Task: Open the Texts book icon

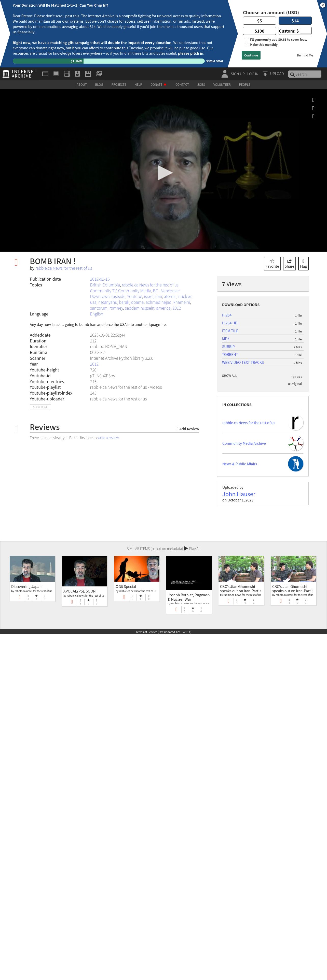Action: 56,74
